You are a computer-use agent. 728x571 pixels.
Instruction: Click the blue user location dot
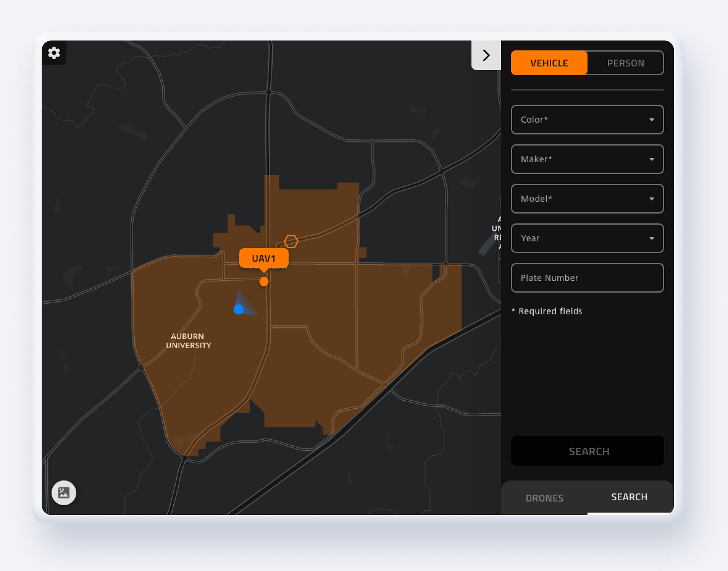pyautogui.click(x=238, y=309)
